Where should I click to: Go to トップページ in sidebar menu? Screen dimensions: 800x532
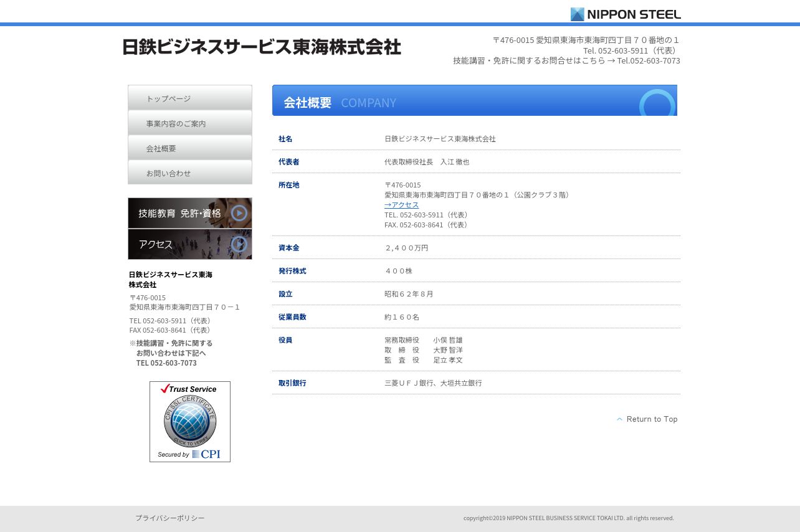[190, 98]
